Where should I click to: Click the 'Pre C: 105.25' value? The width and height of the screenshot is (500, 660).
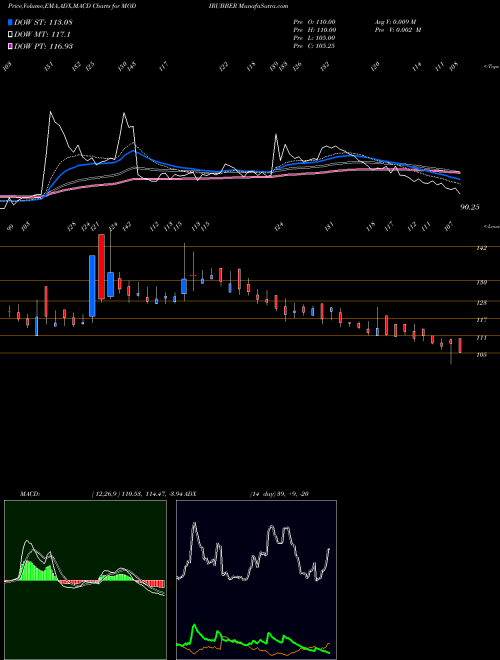[x=314, y=46]
